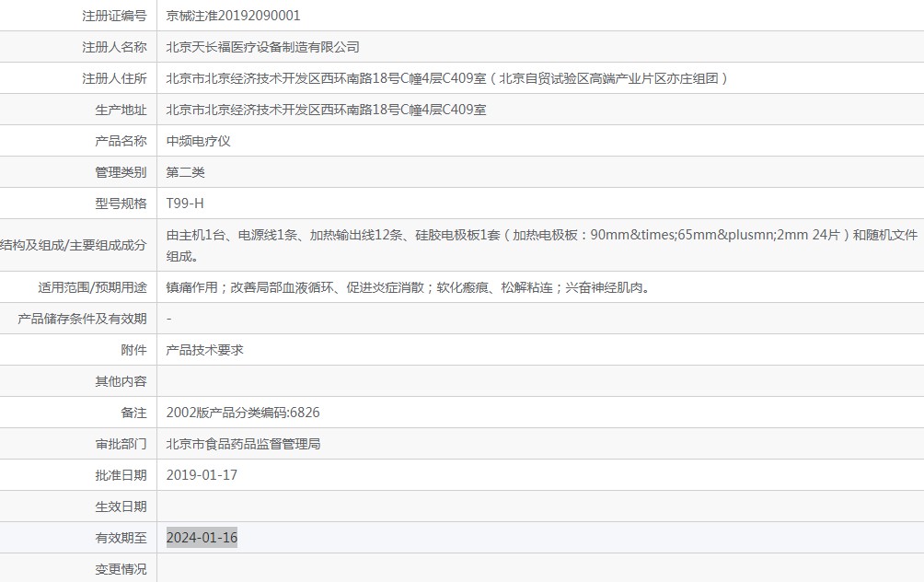
Task: Click structure text starting 由主机1台
Action: pyautogui.click(x=541, y=245)
